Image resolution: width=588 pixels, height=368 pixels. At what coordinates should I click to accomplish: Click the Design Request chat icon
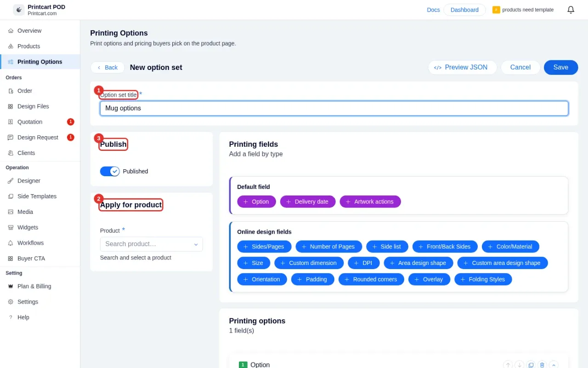tap(11, 138)
